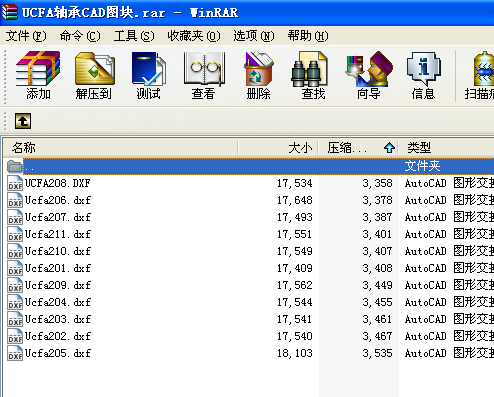Go up one folder level
Image resolution: width=494 pixels, height=397 pixels.
click(23, 121)
